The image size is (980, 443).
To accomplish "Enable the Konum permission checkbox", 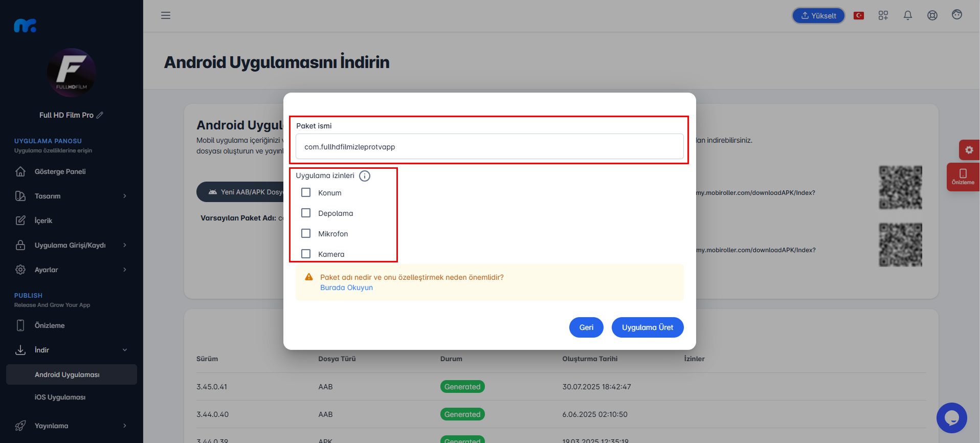I will [306, 192].
